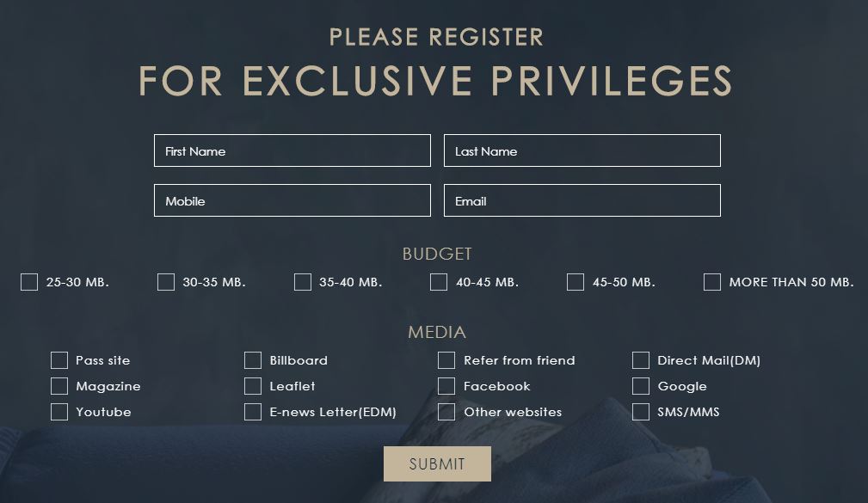Tick the Youtube media checkbox
Viewport: 868px width, 503px height.
59,412
